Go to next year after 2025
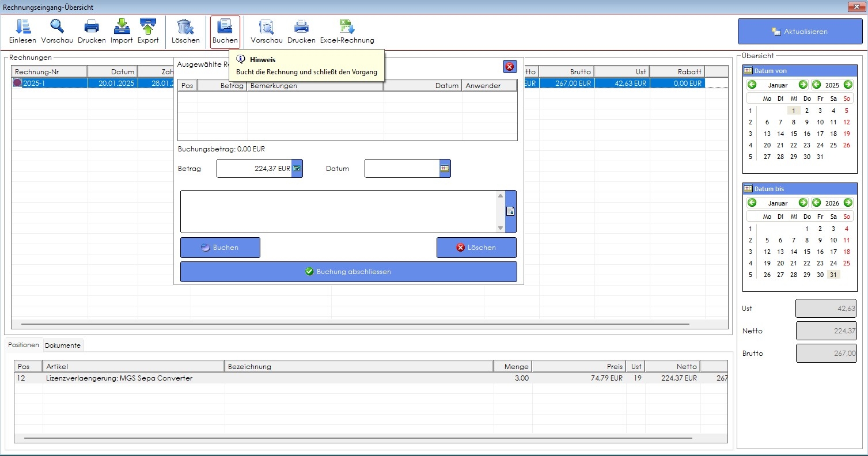Image resolution: width=868 pixels, height=456 pixels. pos(848,85)
